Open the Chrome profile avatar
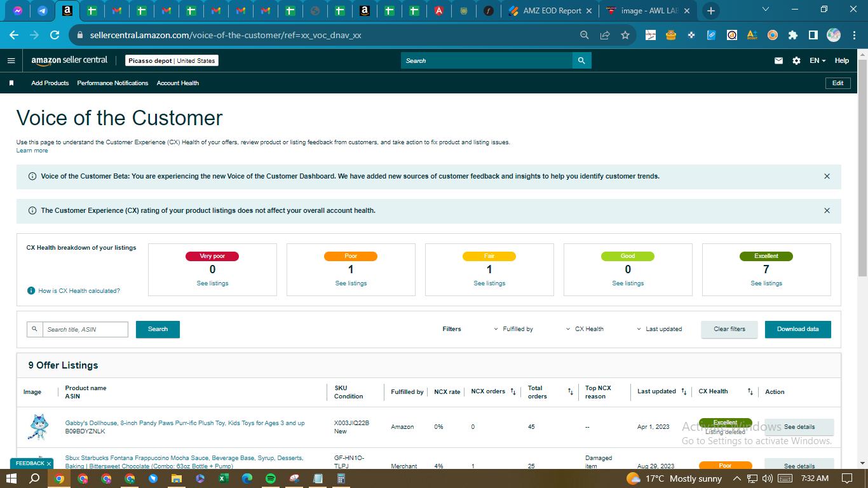Viewport: 868px width, 488px height. pyautogui.click(x=834, y=35)
